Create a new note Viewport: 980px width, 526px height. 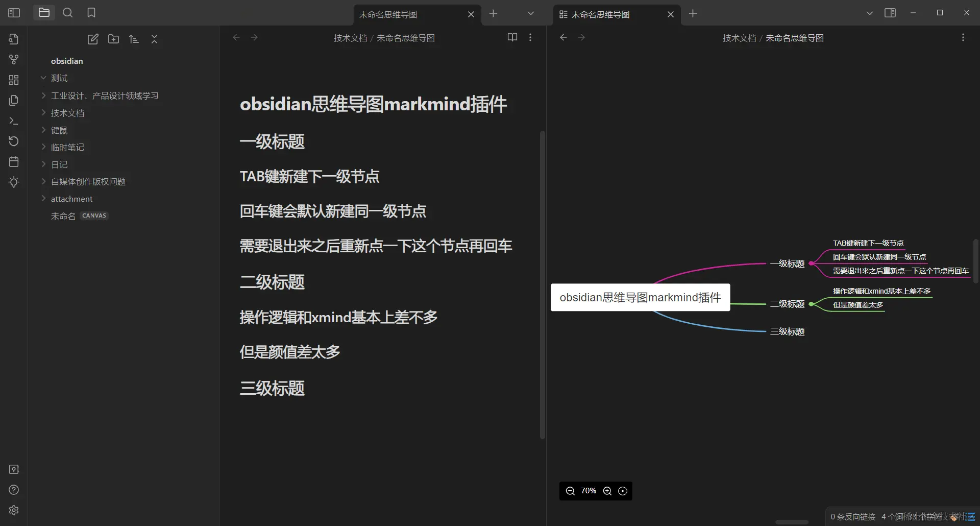tap(93, 39)
